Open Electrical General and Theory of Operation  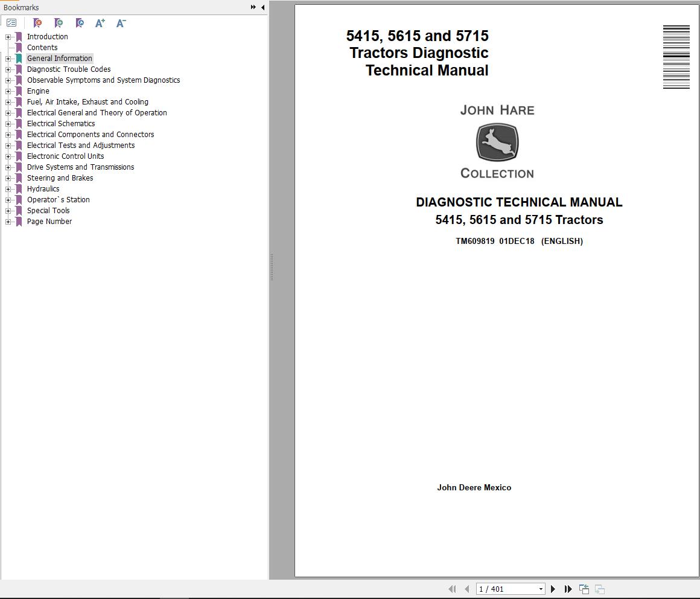[97, 112]
